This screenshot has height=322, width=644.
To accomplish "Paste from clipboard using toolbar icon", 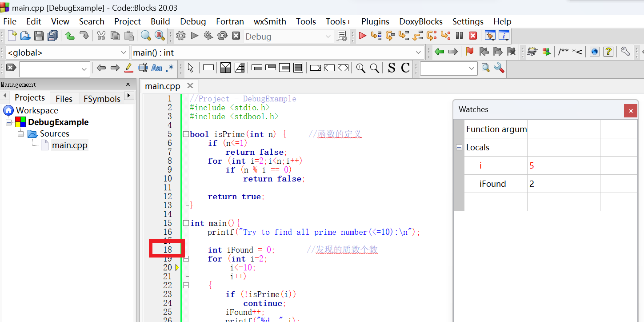I will (x=129, y=36).
